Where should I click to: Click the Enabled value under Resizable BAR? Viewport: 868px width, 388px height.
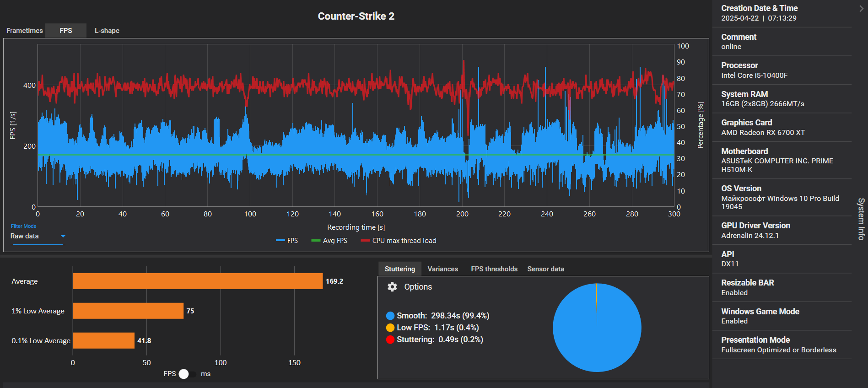pyautogui.click(x=734, y=293)
